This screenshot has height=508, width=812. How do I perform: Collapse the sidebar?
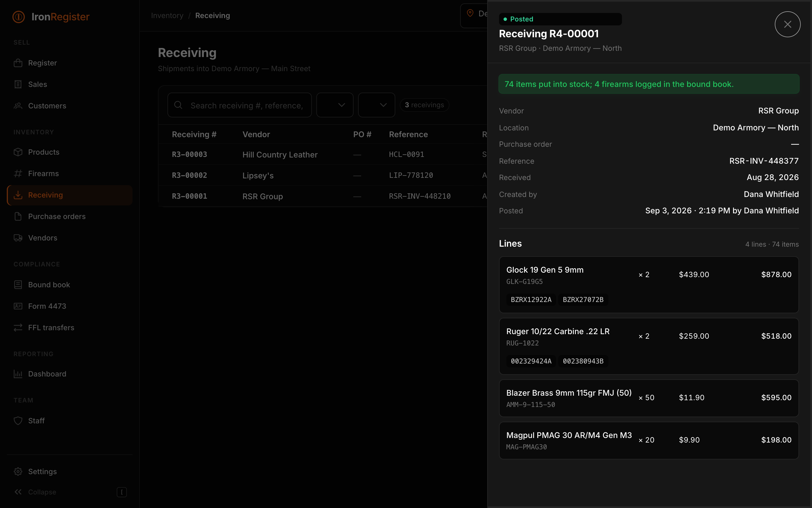click(x=69, y=492)
